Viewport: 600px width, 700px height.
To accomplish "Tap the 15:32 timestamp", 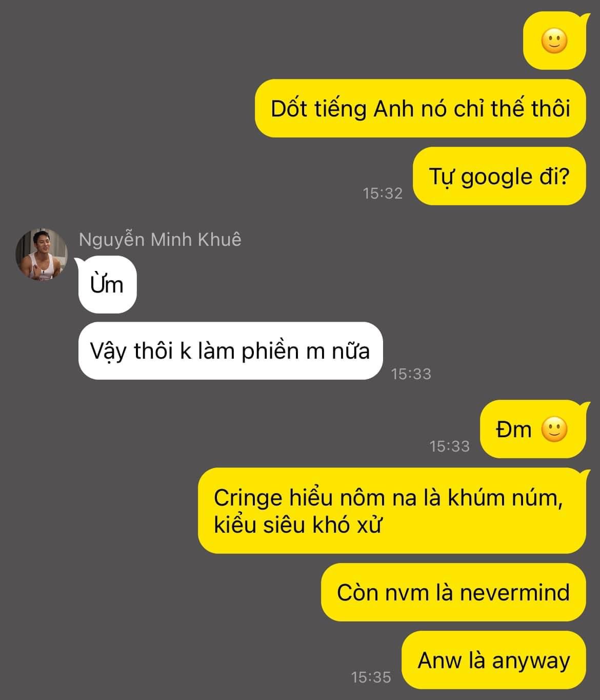I will tap(383, 193).
